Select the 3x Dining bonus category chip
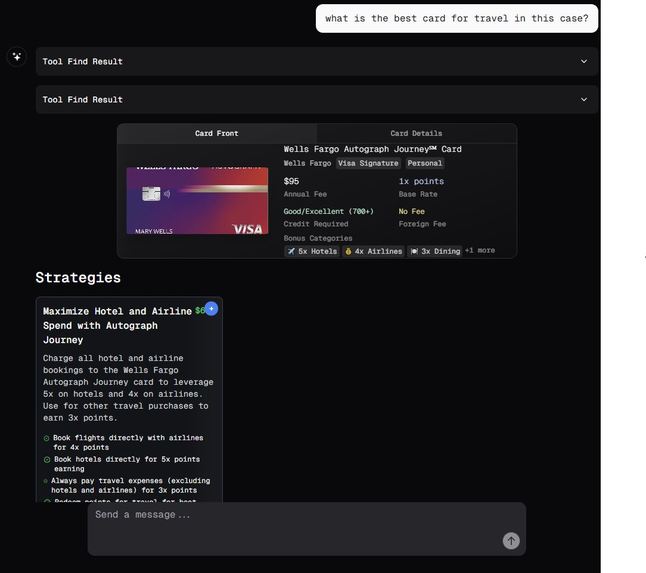Image resolution: width=646 pixels, height=573 pixels. (435, 251)
